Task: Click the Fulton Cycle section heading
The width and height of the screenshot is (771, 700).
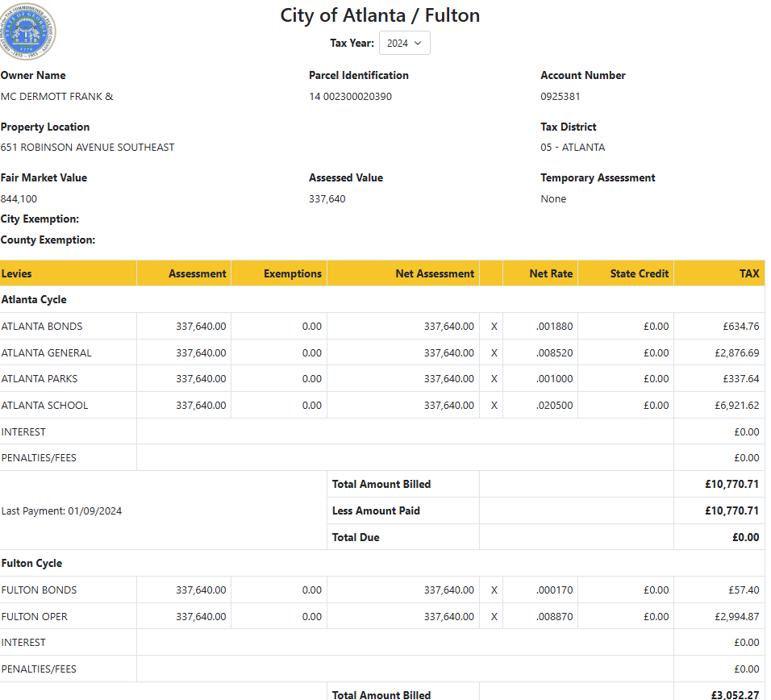Action: pos(31,564)
